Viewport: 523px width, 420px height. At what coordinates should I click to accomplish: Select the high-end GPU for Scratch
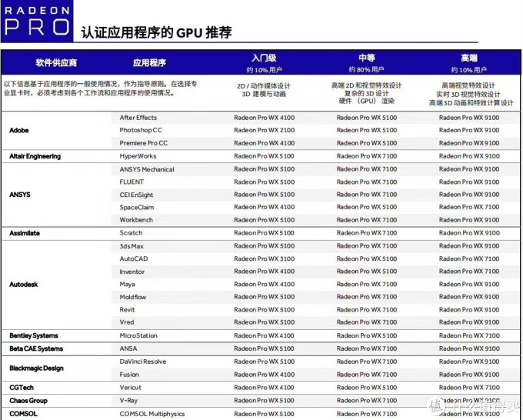[469, 233]
